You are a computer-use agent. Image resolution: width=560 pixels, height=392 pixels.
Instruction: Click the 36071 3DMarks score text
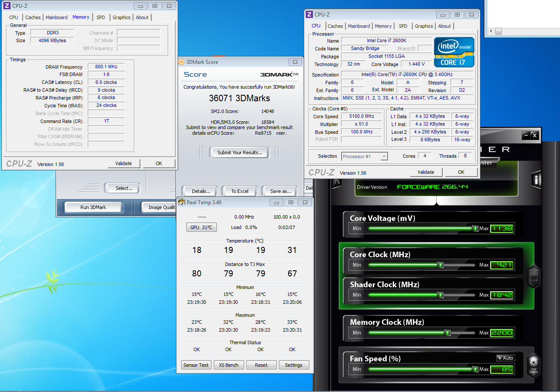[240, 98]
